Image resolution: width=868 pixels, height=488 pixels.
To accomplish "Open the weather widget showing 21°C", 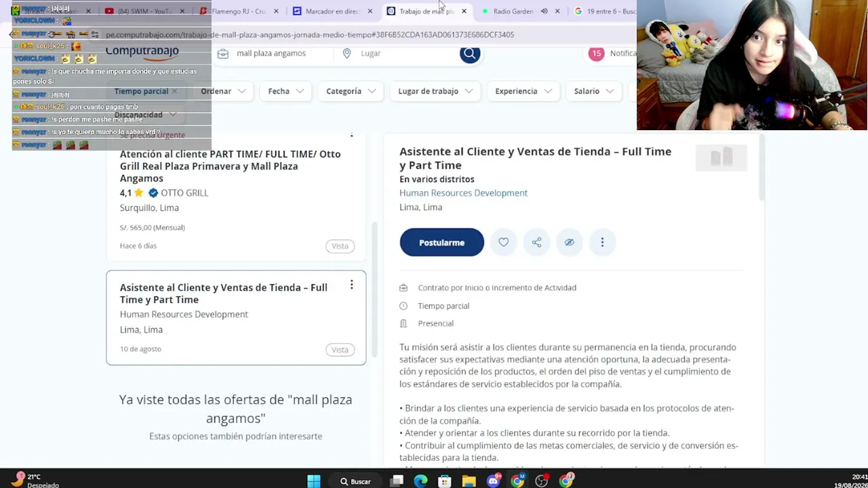I will (35, 481).
